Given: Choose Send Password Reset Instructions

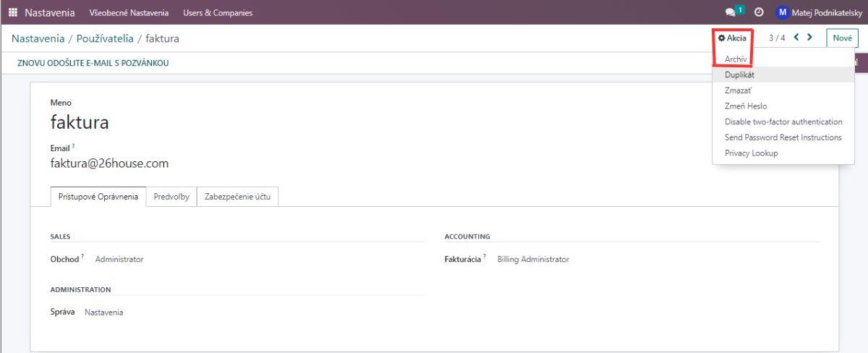Looking at the screenshot, I should [783, 137].
